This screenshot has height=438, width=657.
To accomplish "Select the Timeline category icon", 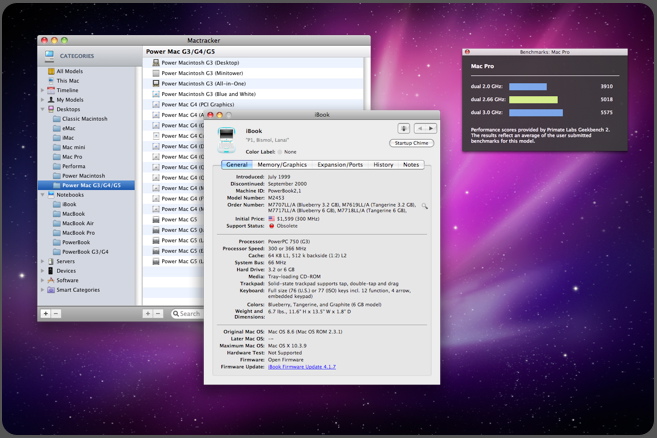I will (51, 90).
